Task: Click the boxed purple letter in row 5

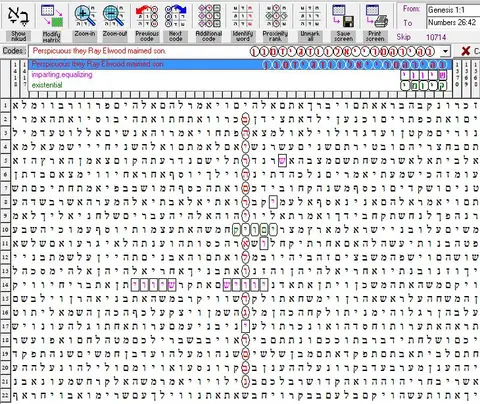Action: (282, 161)
